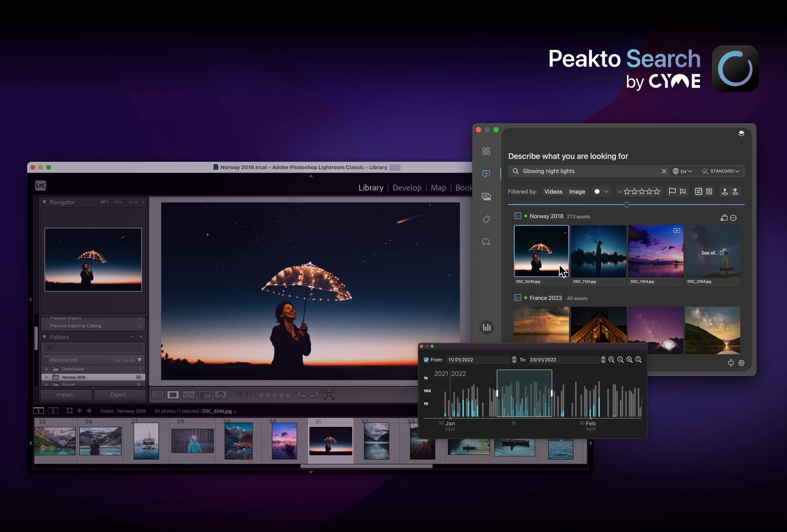Click the Peakto statistics bar-chart icon
787x532 pixels.
[487, 327]
